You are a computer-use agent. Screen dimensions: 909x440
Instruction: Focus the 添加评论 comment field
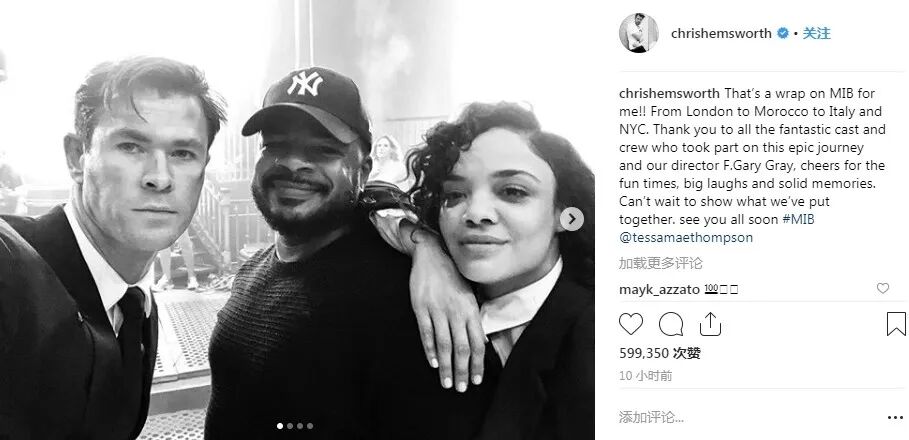(748, 417)
